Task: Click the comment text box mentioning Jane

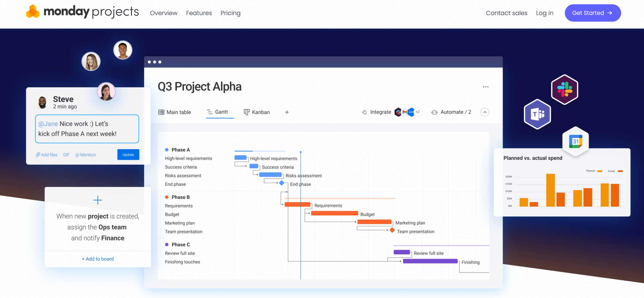Action: pyautogui.click(x=87, y=129)
